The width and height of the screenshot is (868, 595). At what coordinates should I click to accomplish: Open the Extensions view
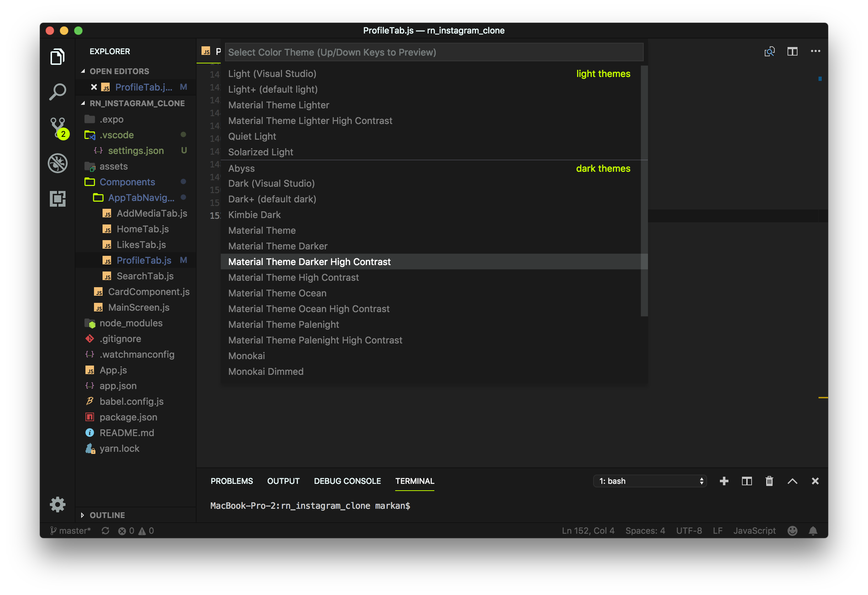point(58,198)
